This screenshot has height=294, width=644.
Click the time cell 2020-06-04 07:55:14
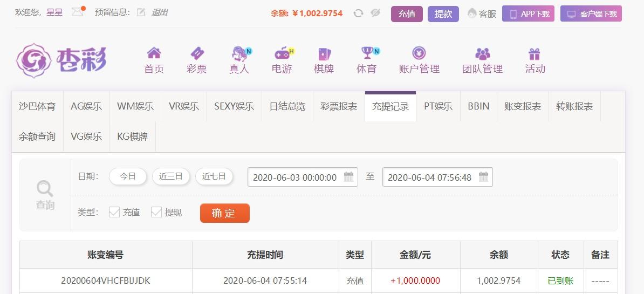click(265, 281)
